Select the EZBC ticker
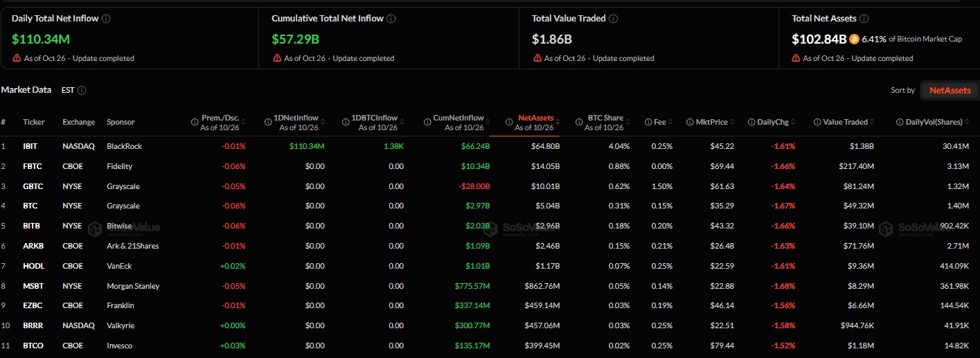Screen dimensions: 980x358 coord(31,305)
